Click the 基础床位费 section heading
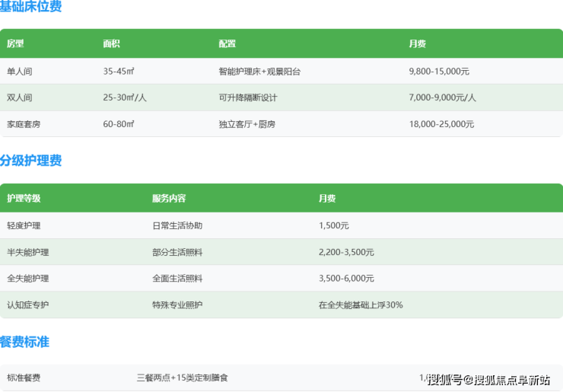The height and width of the screenshot is (392, 563). pyautogui.click(x=31, y=7)
